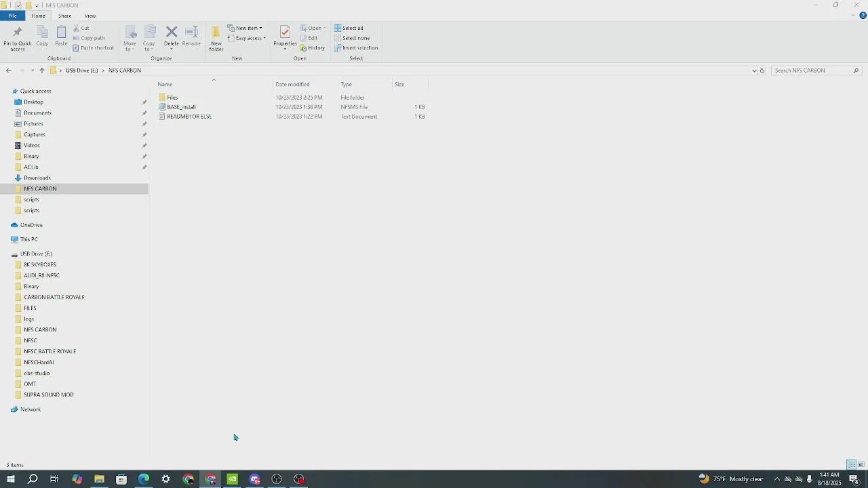
Task: Open the Help question mark icon
Action: tap(863, 16)
